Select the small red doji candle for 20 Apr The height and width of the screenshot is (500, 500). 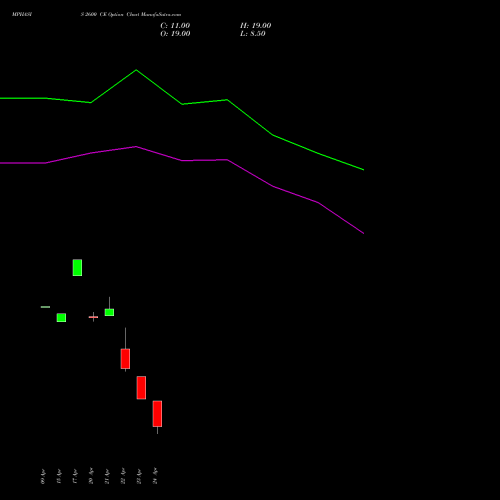coord(93,317)
